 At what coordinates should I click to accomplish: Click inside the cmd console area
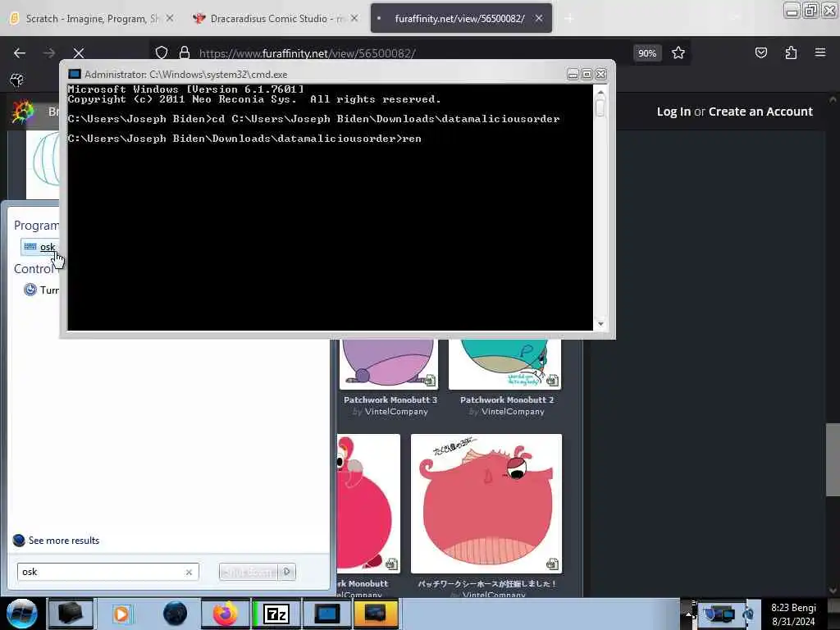pos(330,208)
